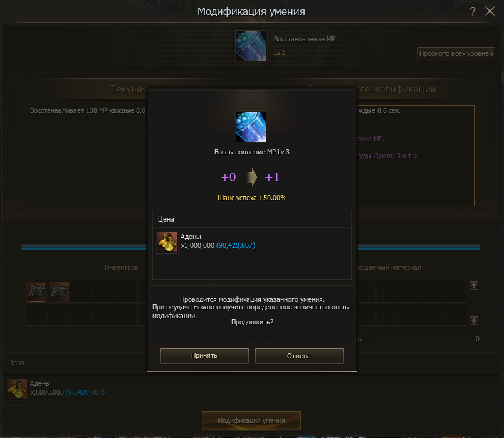Select the first scroll item in the inventory

pyautogui.click(x=36, y=292)
